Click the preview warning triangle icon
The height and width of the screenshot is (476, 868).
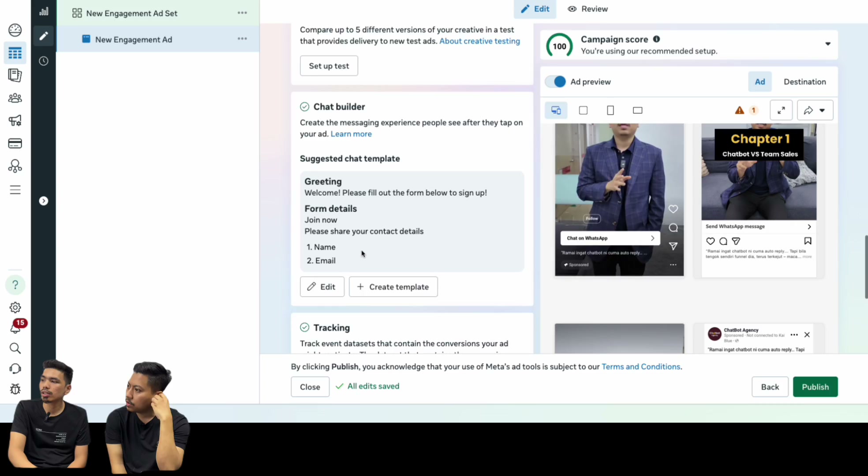click(x=740, y=110)
